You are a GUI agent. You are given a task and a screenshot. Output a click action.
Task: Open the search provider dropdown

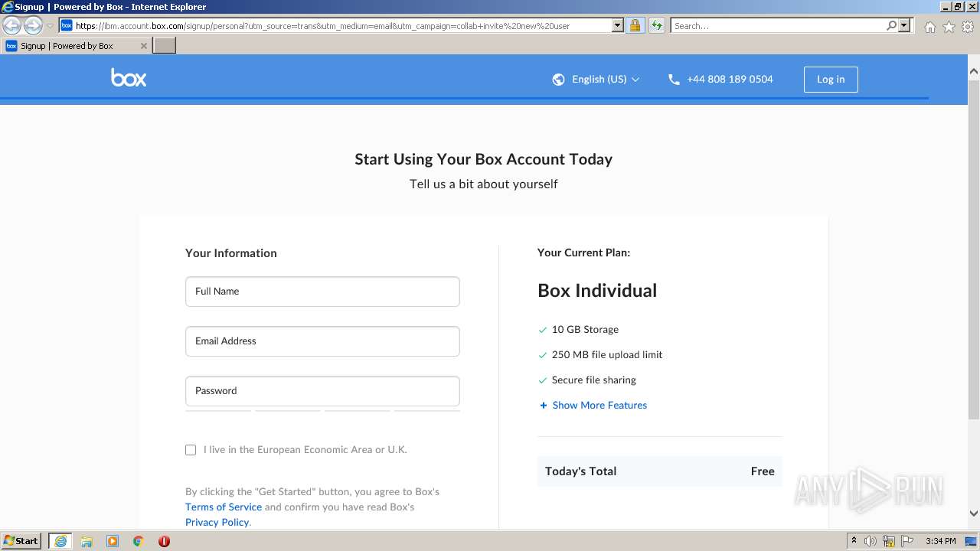[904, 26]
